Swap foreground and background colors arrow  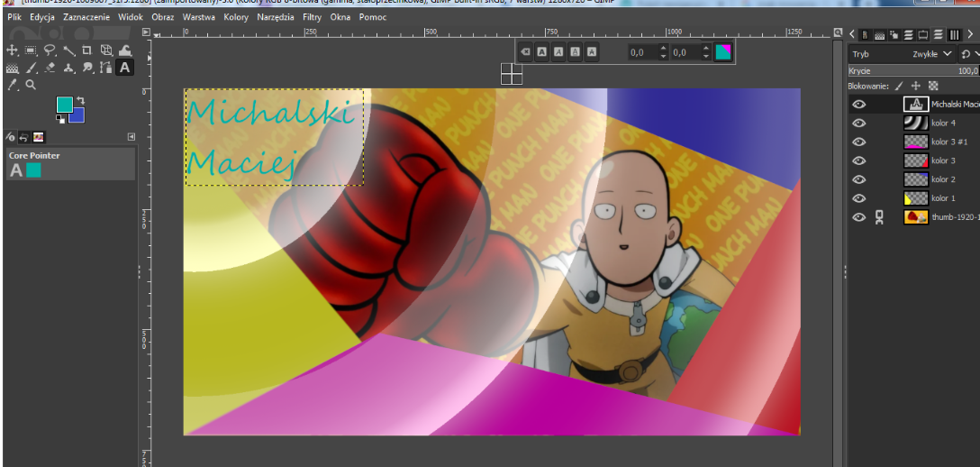click(81, 100)
